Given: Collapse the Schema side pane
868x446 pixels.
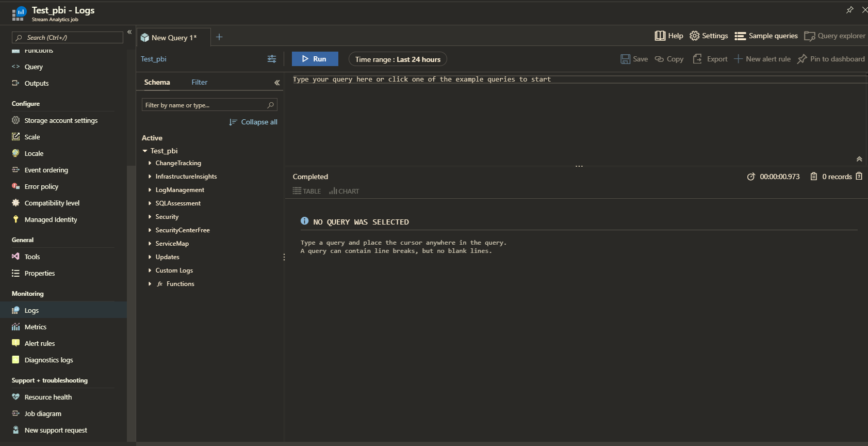Looking at the screenshot, I should click(277, 83).
